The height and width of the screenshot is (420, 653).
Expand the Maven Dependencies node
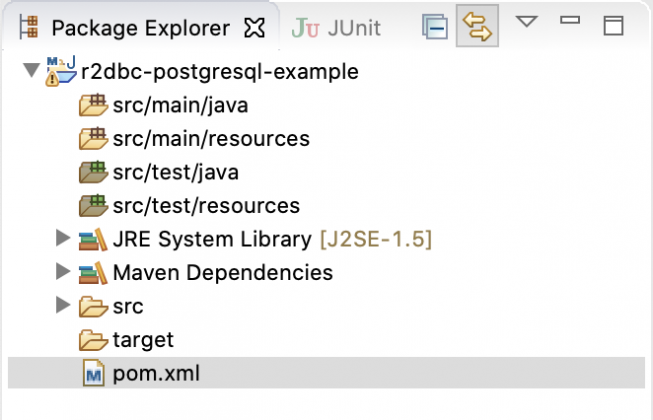64,272
